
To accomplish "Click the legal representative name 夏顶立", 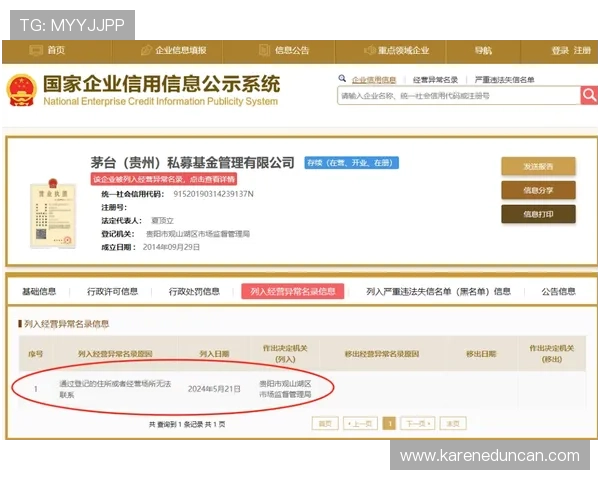I will (162, 221).
